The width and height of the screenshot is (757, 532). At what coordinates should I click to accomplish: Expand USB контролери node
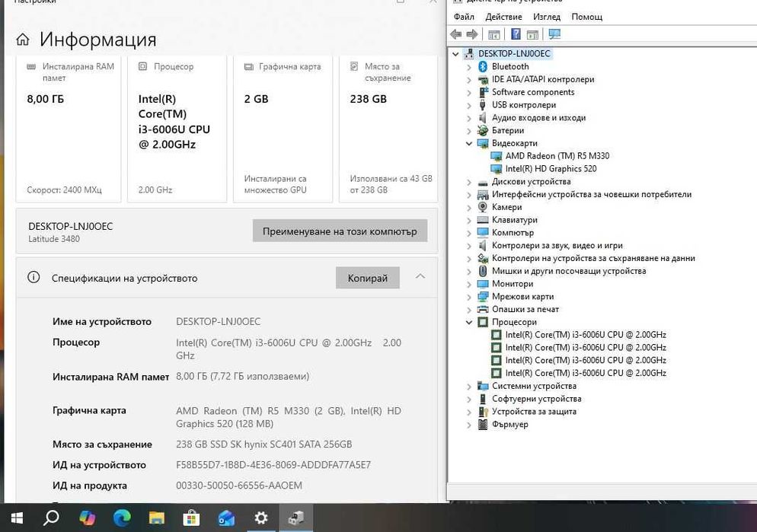point(469,105)
